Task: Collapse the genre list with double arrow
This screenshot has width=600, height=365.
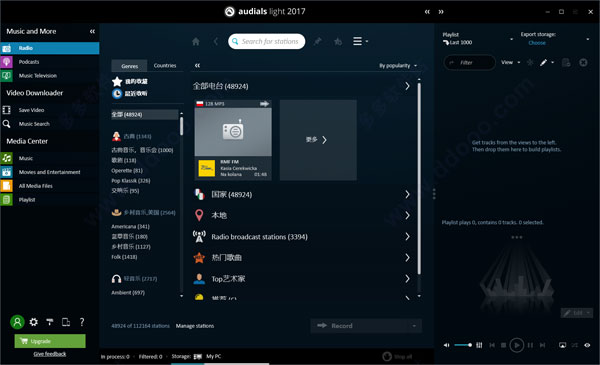Action: pos(197,65)
